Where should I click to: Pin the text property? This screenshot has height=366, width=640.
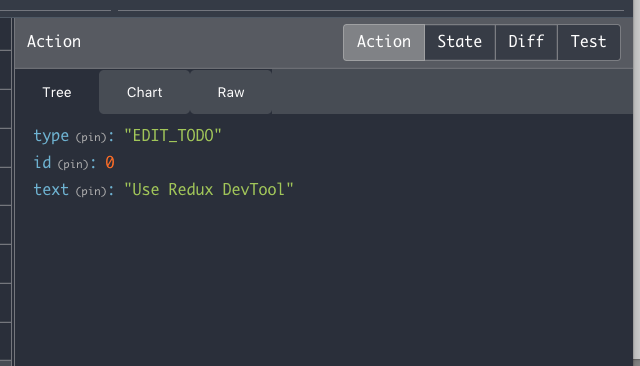click(x=91, y=191)
